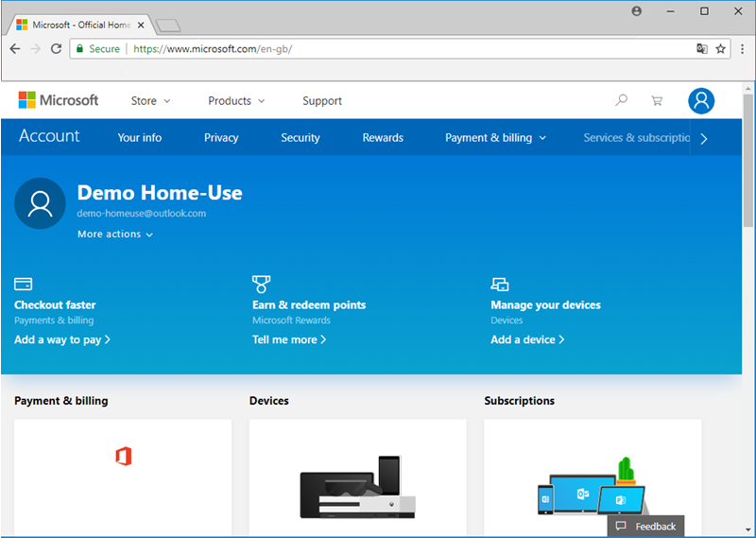Expand the More actions dropdown

pos(115,234)
